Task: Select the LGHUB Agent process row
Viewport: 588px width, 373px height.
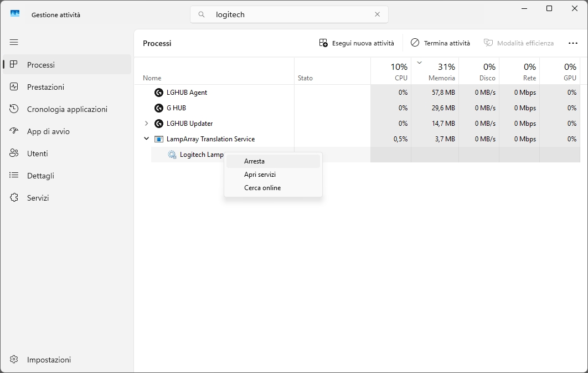Action: pyautogui.click(x=357, y=93)
